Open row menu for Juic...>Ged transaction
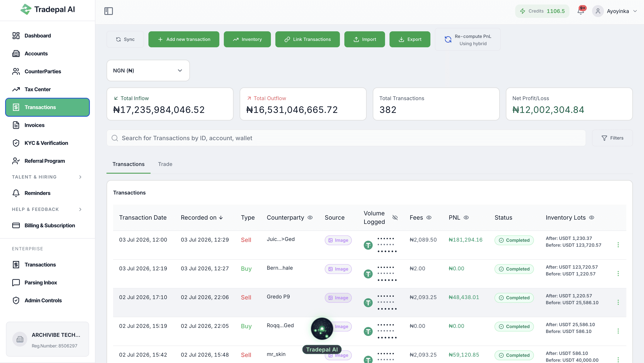This screenshot has width=644, height=363. click(618, 245)
